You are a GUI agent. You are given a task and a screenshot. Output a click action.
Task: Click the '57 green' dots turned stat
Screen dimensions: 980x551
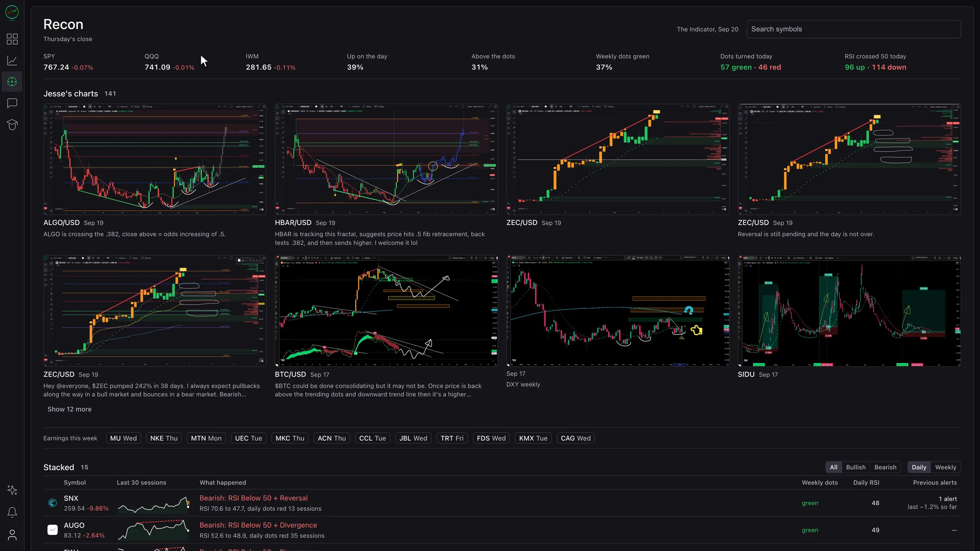(x=736, y=67)
